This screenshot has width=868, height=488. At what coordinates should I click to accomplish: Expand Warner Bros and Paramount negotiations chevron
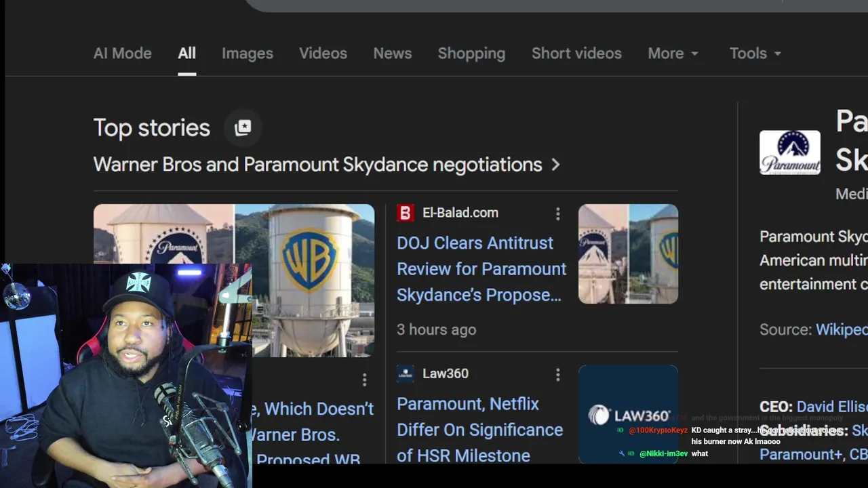click(x=555, y=165)
